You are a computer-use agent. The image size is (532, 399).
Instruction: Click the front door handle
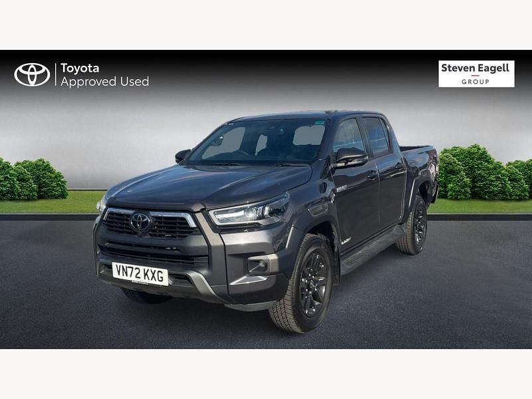click(373, 176)
